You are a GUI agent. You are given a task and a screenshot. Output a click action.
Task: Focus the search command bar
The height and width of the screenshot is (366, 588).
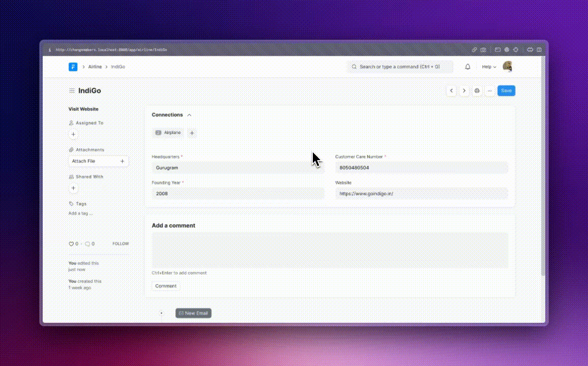[399, 67]
